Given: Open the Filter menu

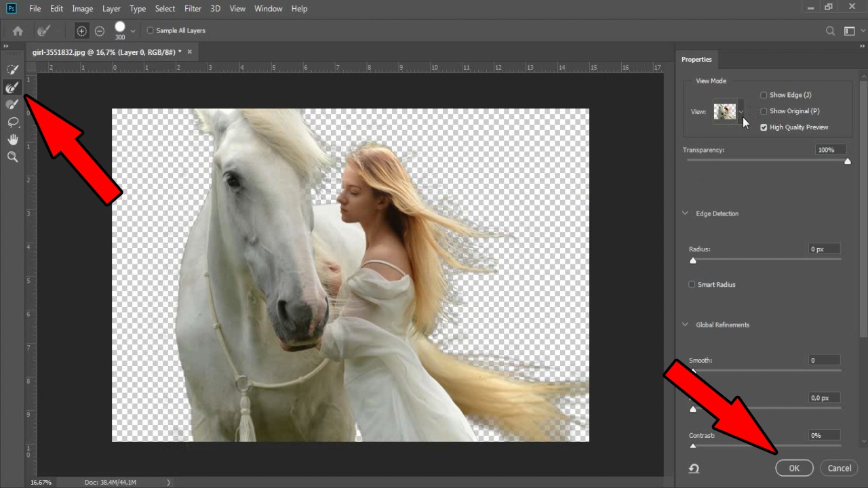Looking at the screenshot, I should 193,9.
